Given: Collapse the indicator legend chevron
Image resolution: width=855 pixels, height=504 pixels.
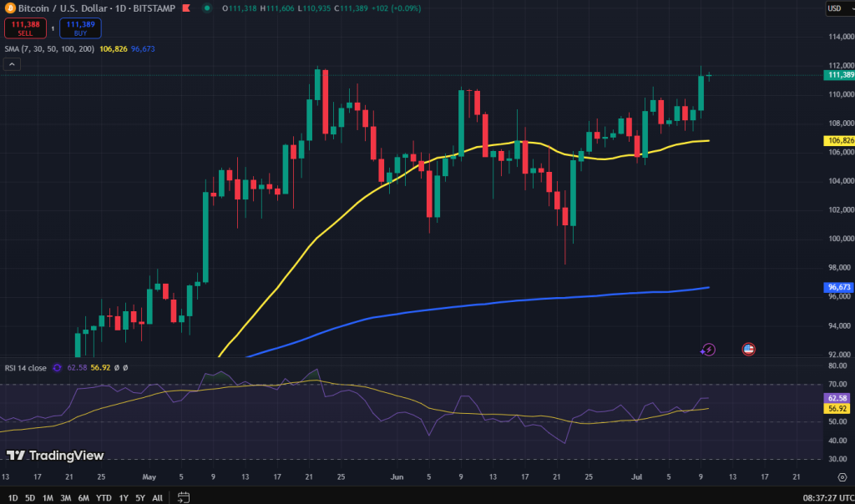Looking at the screenshot, I should [12, 64].
